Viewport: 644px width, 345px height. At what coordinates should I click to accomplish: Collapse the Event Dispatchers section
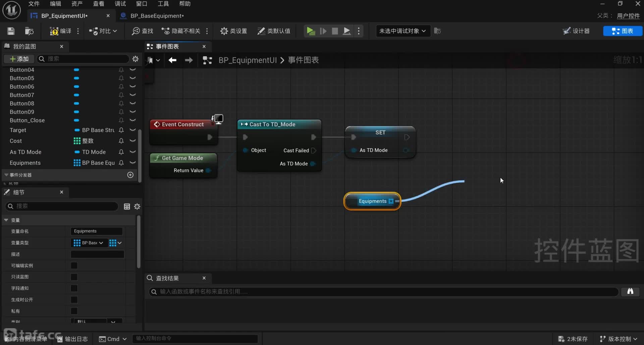6,175
